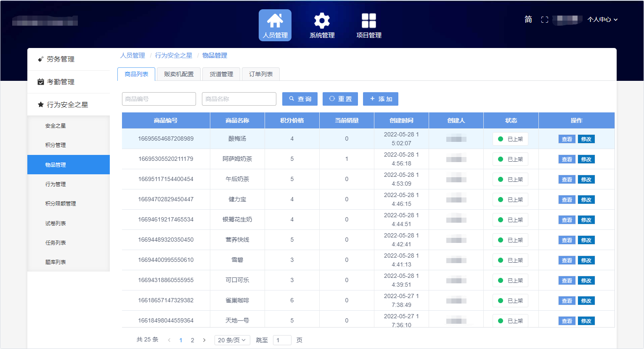Toggle 已上架 status for 雀巢咖啡
Image resolution: width=644 pixels, height=349 pixels.
pyautogui.click(x=510, y=301)
